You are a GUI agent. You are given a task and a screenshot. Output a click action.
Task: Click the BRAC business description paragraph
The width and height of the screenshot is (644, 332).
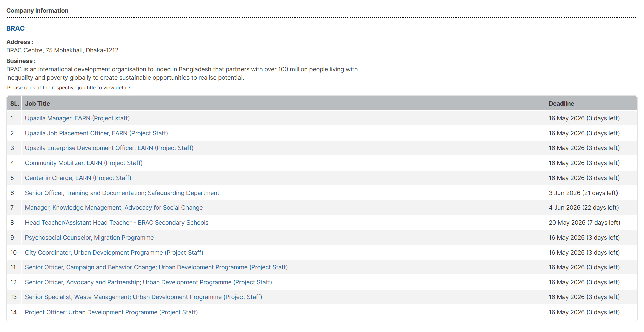click(182, 73)
